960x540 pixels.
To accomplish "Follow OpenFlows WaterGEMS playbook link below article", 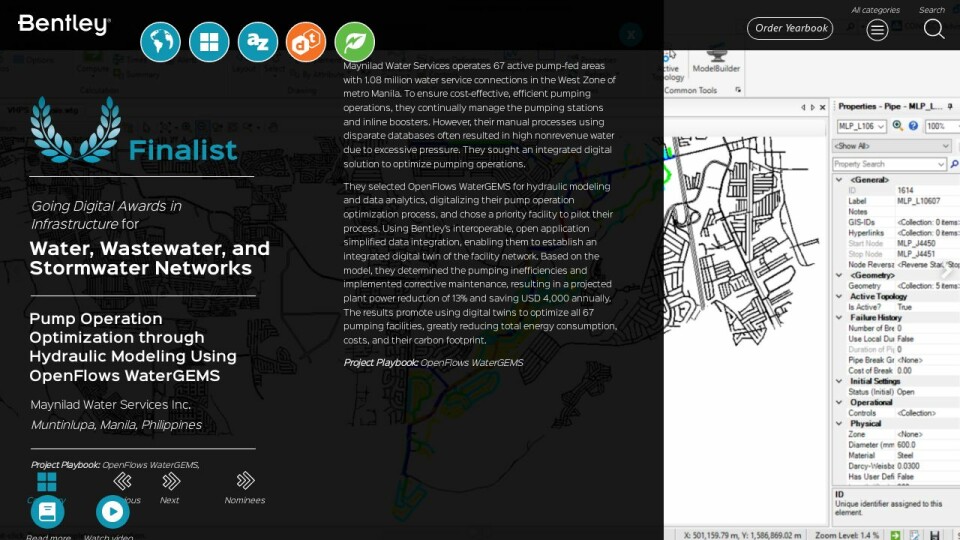I will point(471,362).
